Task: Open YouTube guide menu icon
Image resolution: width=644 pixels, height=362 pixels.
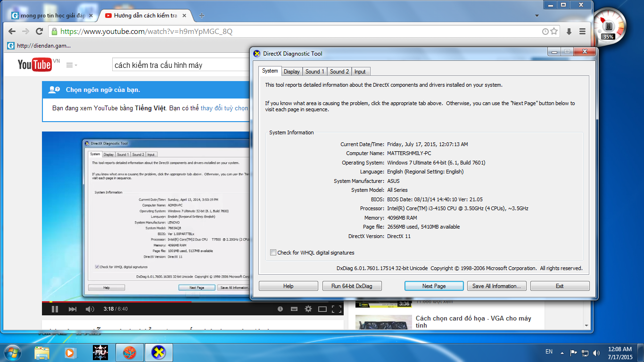Action: pyautogui.click(x=72, y=65)
